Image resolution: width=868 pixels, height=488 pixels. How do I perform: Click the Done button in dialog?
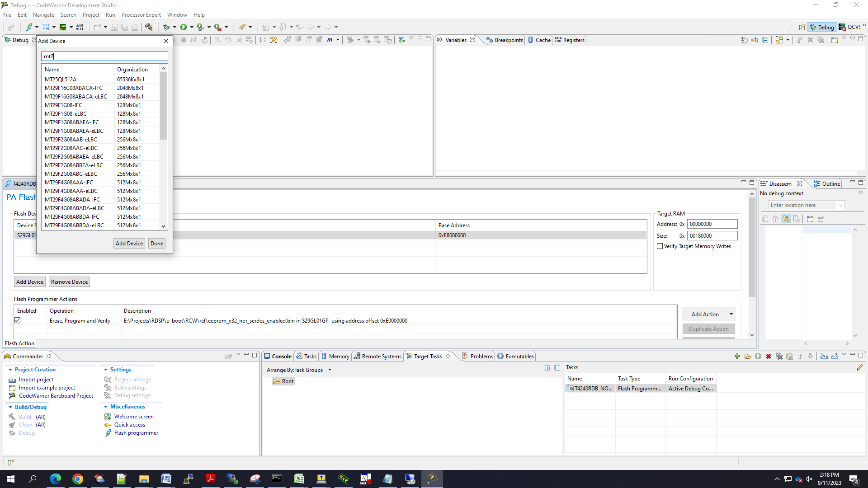pyautogui.click(x=157, y=244)
